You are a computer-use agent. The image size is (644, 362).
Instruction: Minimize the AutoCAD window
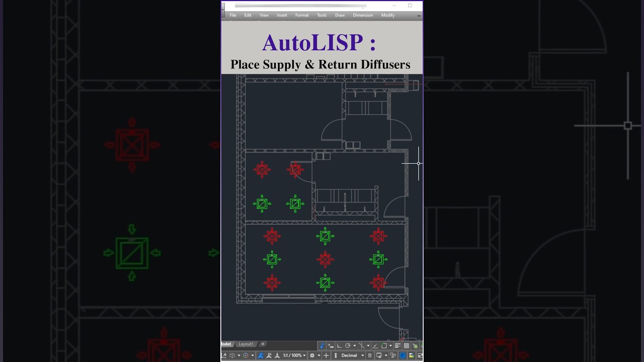pyautogui.click(x=394, y=6)
